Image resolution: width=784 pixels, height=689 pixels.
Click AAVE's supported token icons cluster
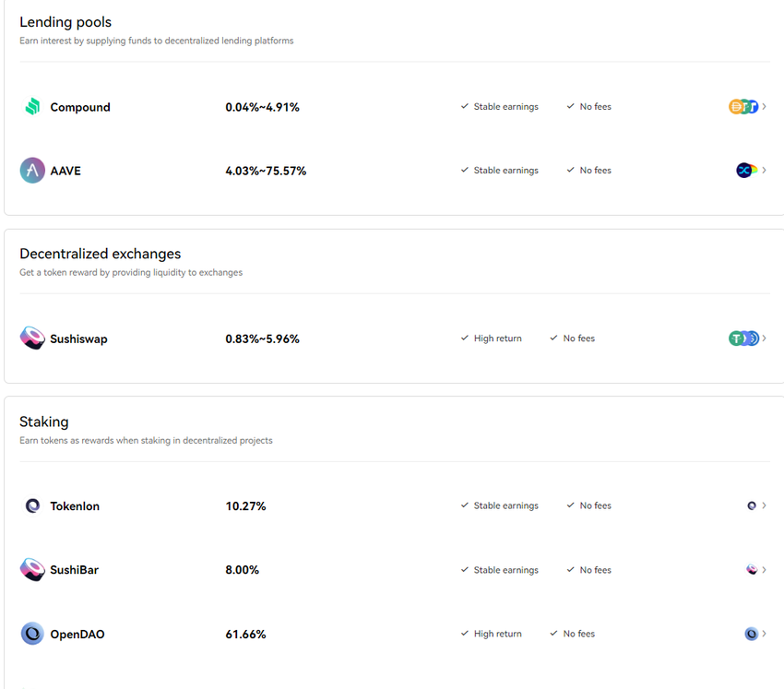pyautogui.click(x=747, y=170)
